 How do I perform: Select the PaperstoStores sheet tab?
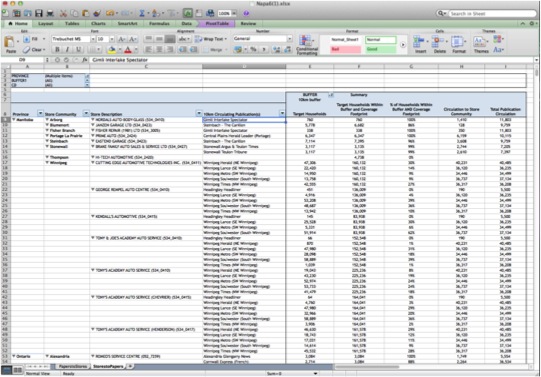coord(72,366)
